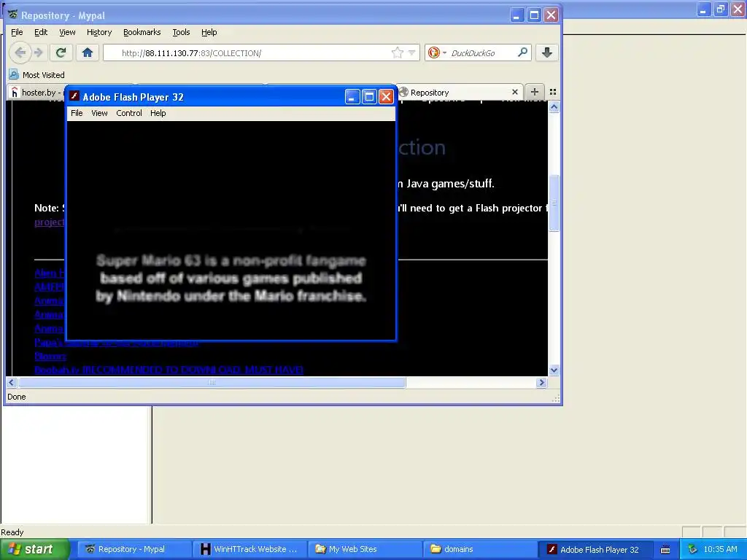Open Flash Player Help menu
Screen dimensions: 747x560
pyautogui.click(x=158, y=113)
